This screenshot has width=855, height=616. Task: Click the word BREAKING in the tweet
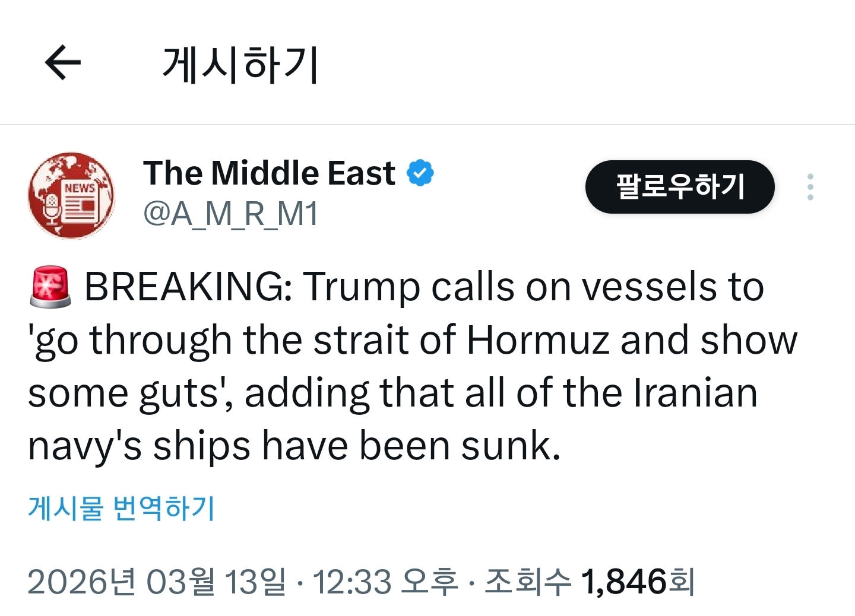184,286
